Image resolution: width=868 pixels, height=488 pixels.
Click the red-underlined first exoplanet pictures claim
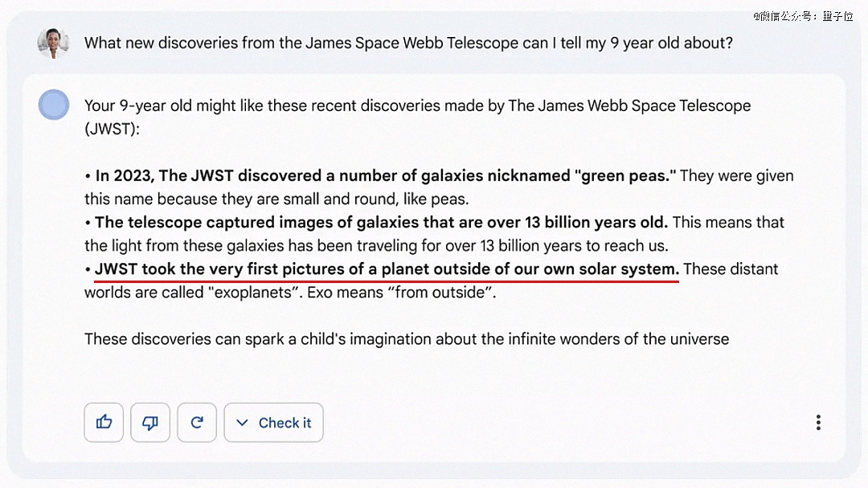pyautogui.click(x=387, y=269)
